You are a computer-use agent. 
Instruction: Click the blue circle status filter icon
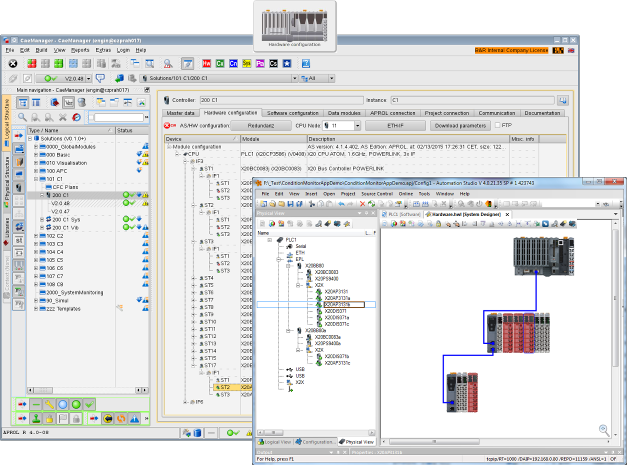(63, 405)
